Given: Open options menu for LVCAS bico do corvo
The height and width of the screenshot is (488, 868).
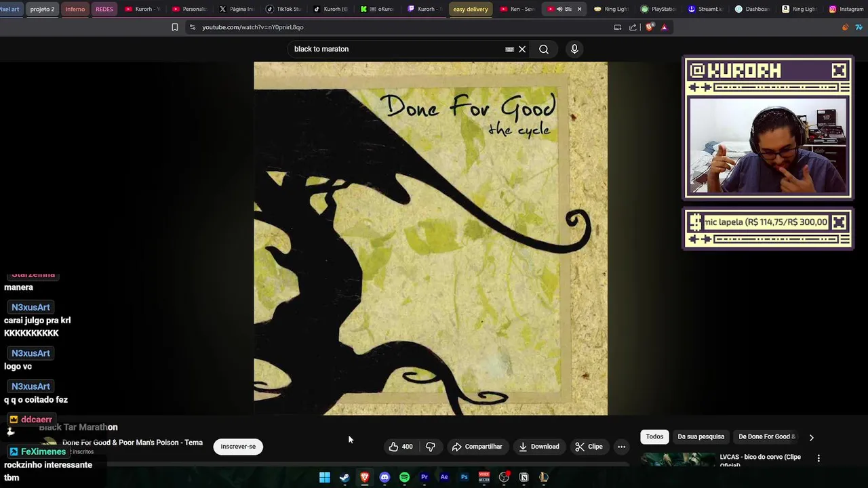Looking at the screenshot, I should (x=818, y=458).
